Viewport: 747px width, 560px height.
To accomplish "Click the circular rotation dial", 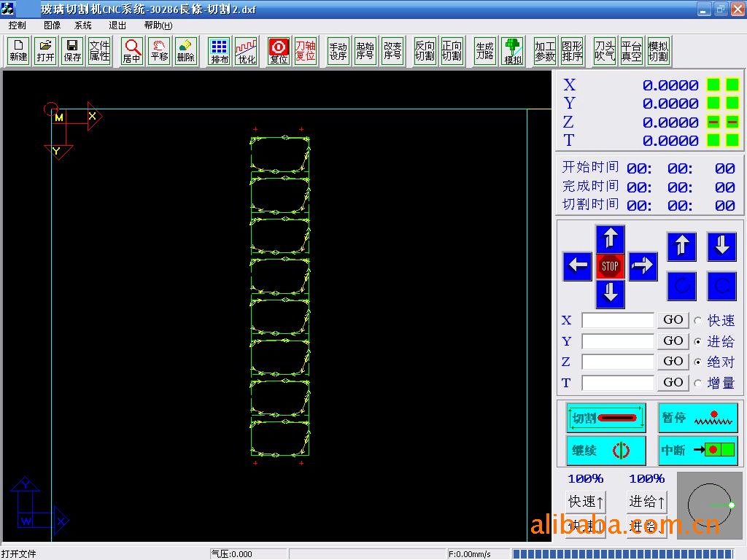I will point(710,505).
